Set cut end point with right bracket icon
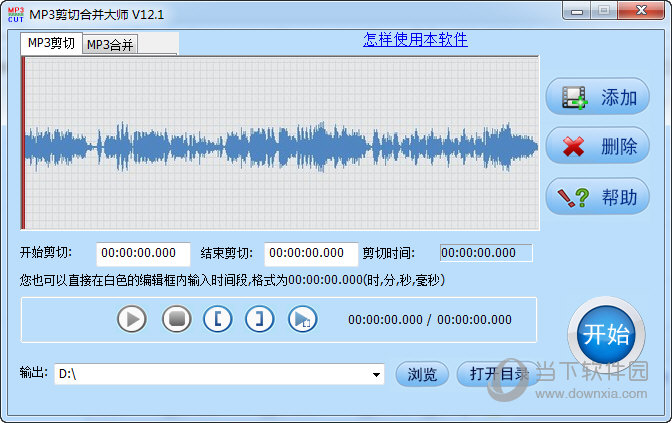672x423 pixels. [x=260, y=319]
